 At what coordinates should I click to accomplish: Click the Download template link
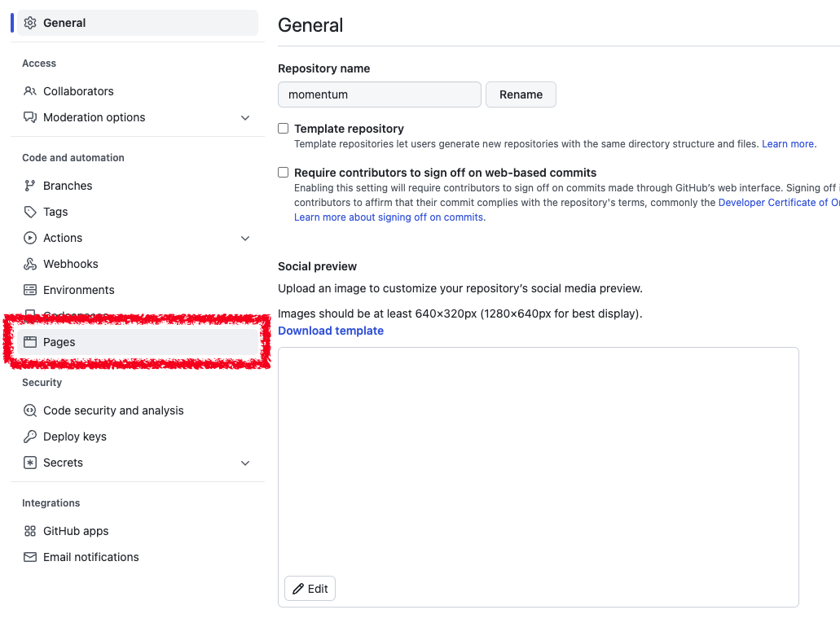pyautogui.click(x=331, y=331)
